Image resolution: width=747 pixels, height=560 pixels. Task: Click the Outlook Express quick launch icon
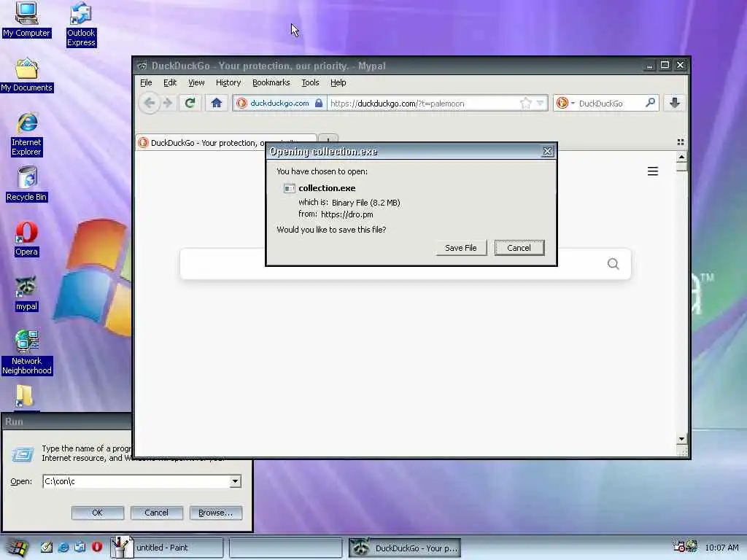point(80,547)
